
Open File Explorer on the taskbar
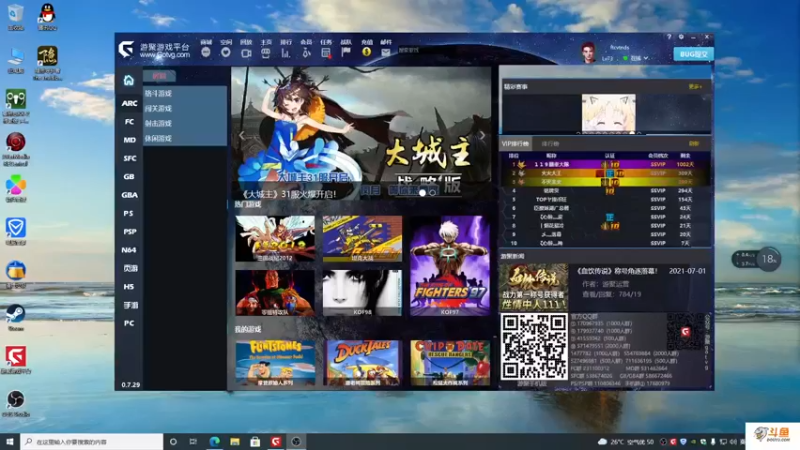click(x=235, y=441)
